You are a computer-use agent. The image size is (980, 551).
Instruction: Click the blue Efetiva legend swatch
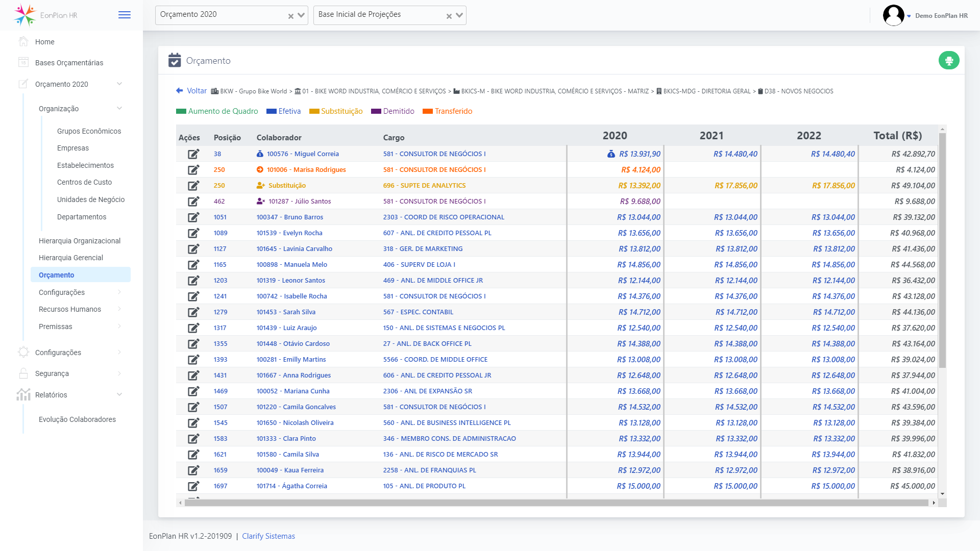(272, 111)
